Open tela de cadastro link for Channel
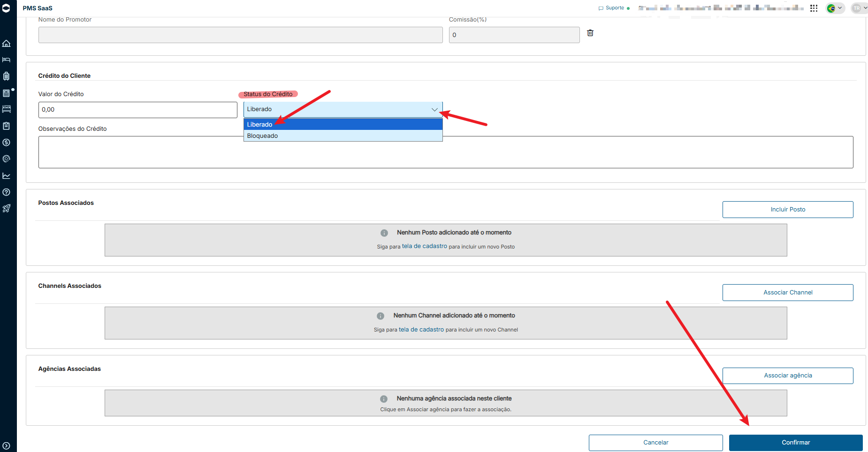This screenshot has height=452, width=868. [421, 330]
